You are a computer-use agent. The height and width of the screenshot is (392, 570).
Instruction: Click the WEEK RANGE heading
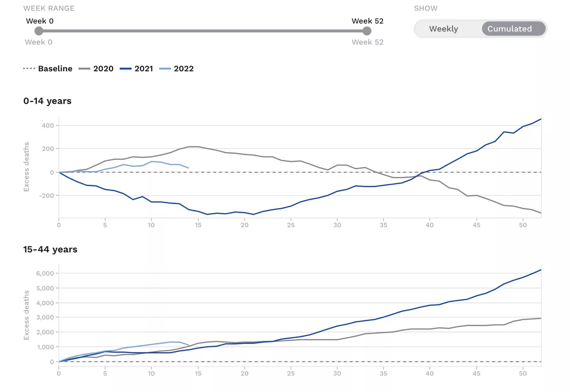click(49, 8)
